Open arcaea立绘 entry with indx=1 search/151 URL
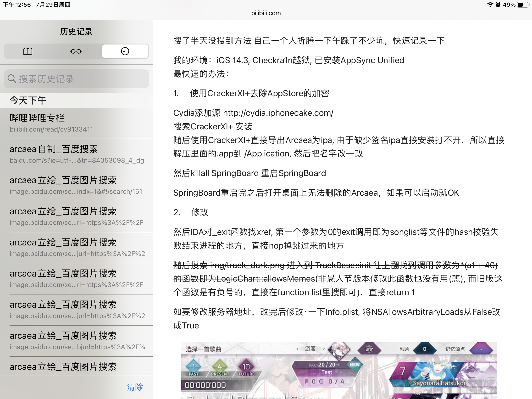 (x=77, y=185)
